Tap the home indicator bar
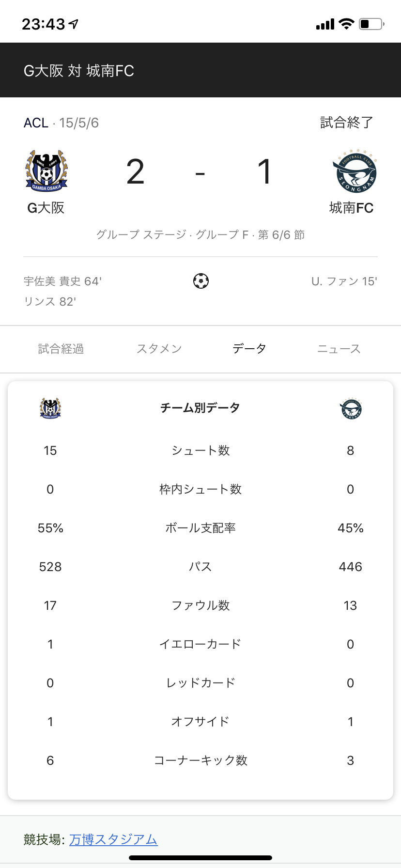Screen dimensions: 401x868 pyautogui.click(x=200, y=858)
